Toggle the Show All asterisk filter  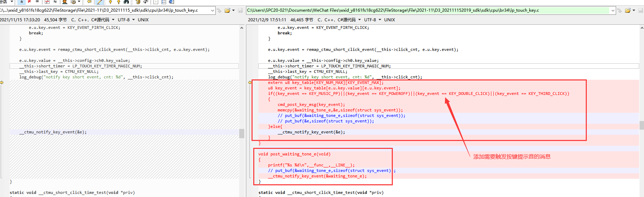(x=22, y=2)
